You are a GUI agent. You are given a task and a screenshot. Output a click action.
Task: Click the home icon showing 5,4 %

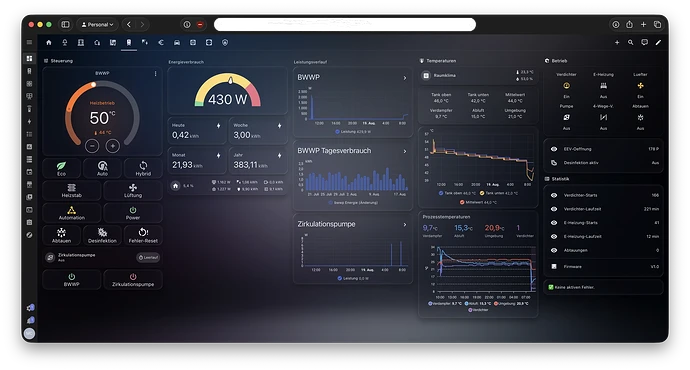click(176, 186)
